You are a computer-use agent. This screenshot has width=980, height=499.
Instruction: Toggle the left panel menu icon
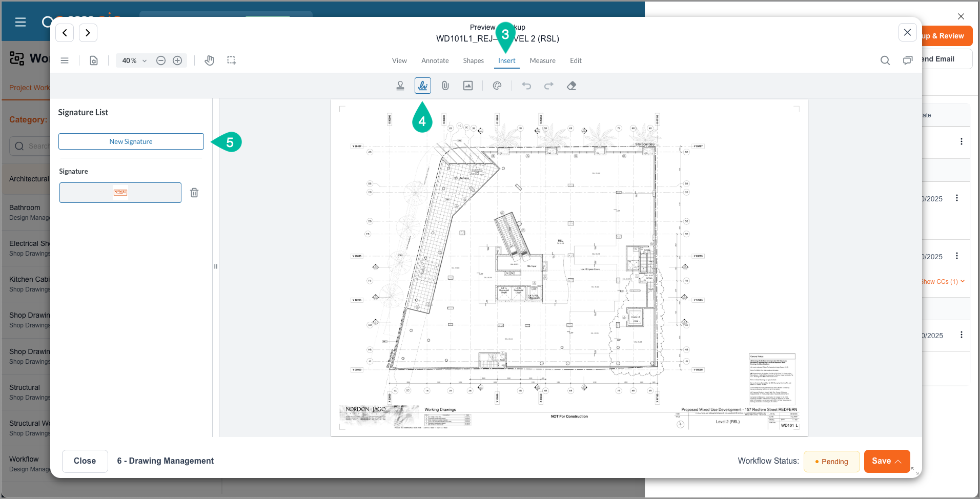[65, 60]
